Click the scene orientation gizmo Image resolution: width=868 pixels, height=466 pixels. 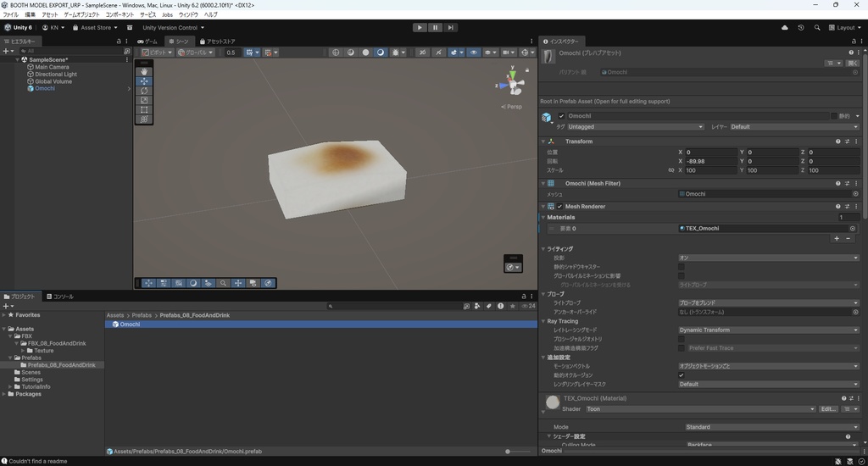(x=510, y=83)
